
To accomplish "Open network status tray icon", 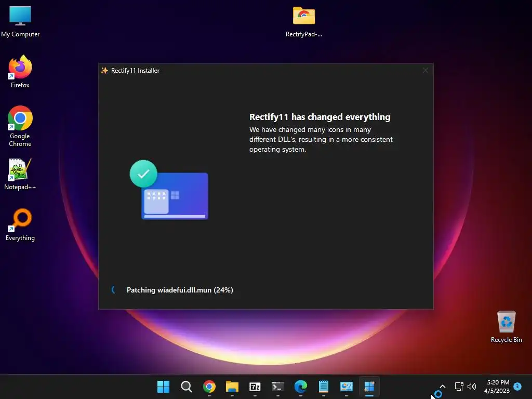I will (x=459, y=387).
